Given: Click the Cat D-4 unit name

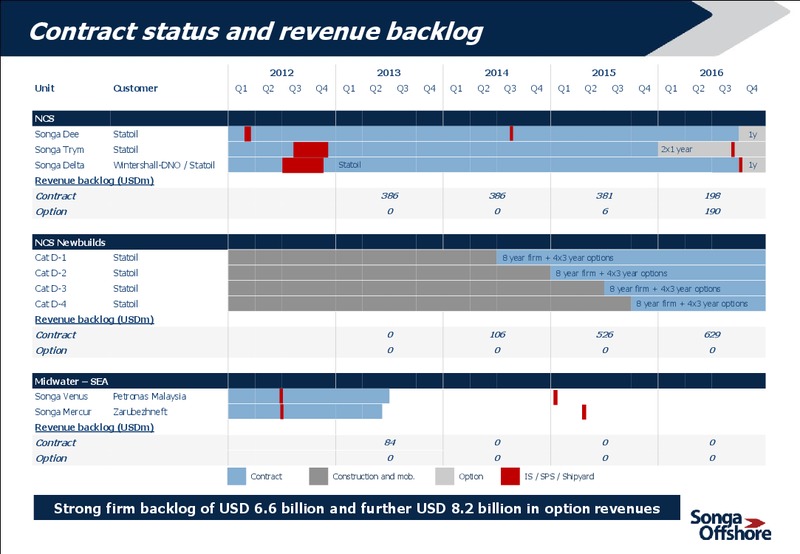Looking at the screenshot, I should coord(51,304).
